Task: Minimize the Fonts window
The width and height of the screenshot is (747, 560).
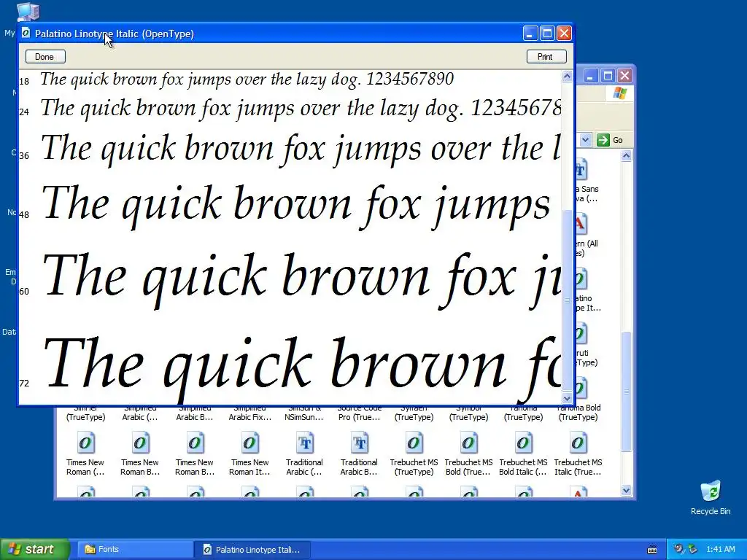Action: [x=591, y=76]
